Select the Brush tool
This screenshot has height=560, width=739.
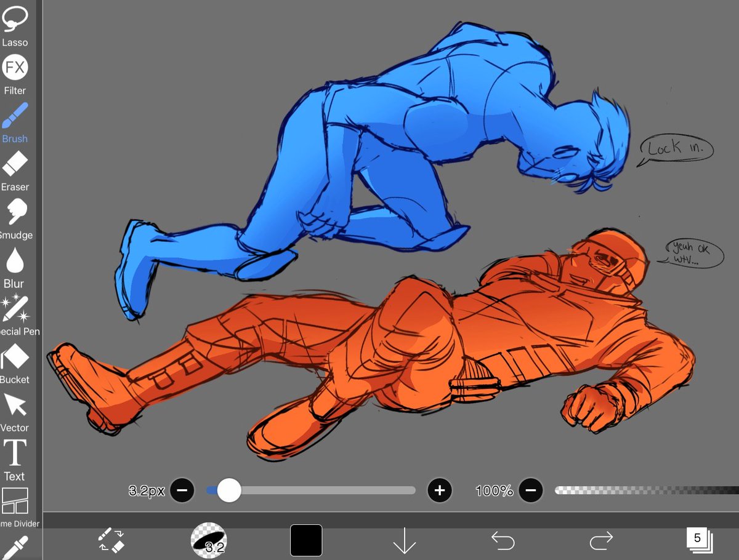pos(15,123)
